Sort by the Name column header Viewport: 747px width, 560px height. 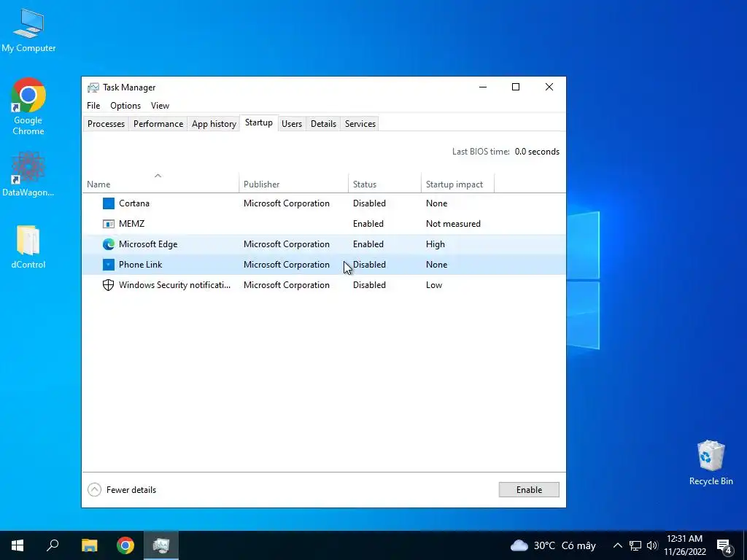point(160,184)
